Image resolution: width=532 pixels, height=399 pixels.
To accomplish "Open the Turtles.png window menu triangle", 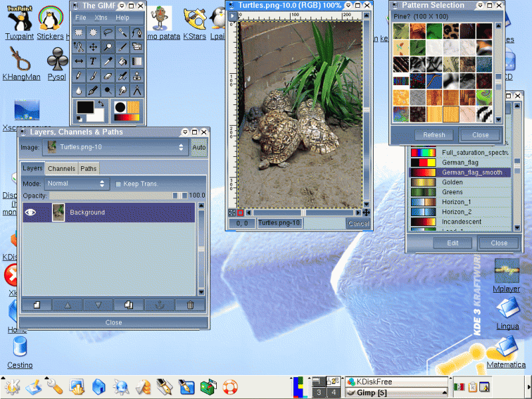I will tap(348, 5).
